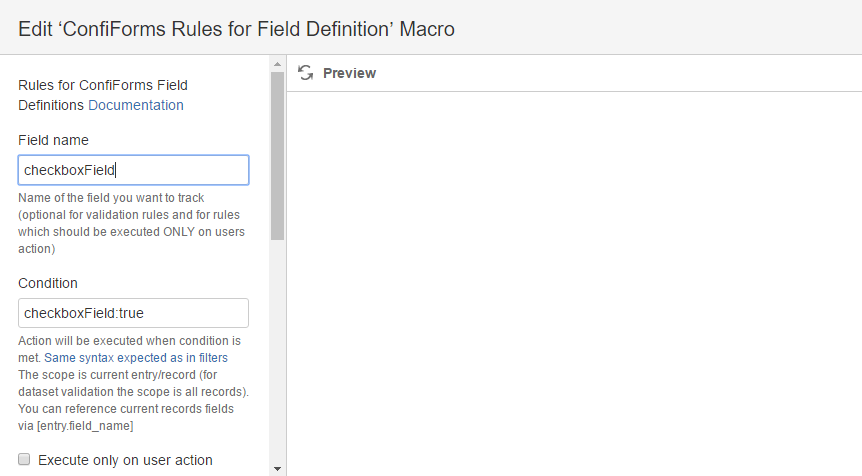Screen dimensions: 862x476
Task: Click the 'Condition' label
Action: [x=48, y=283]
